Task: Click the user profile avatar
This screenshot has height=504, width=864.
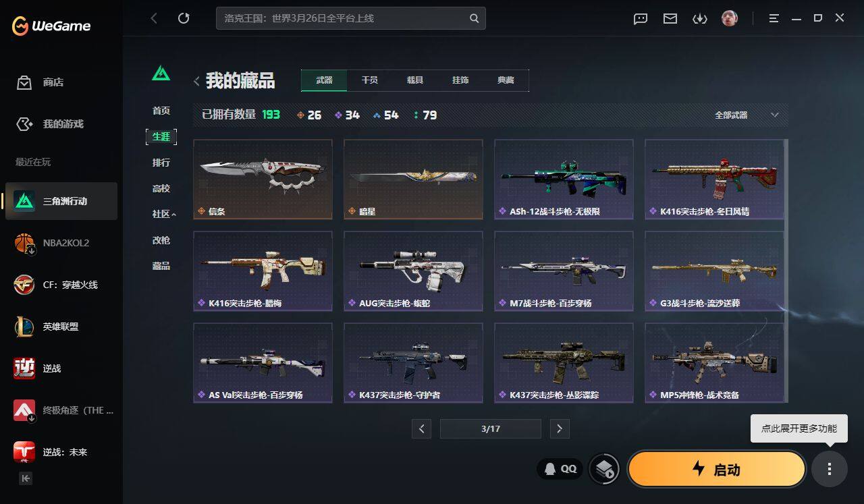Action: click(x=730, y=18)
